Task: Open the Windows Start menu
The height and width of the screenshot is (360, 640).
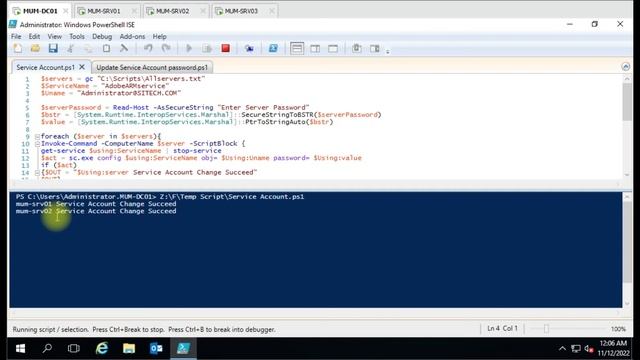Action: coord(20,348)
